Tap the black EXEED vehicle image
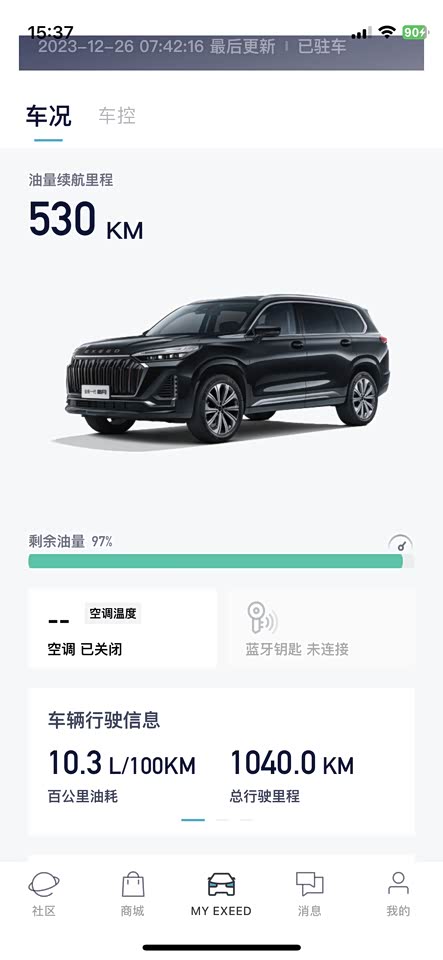 [228, 369]
